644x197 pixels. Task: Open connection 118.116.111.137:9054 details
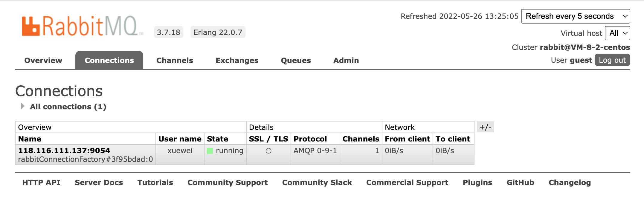[x=64, y=150]
